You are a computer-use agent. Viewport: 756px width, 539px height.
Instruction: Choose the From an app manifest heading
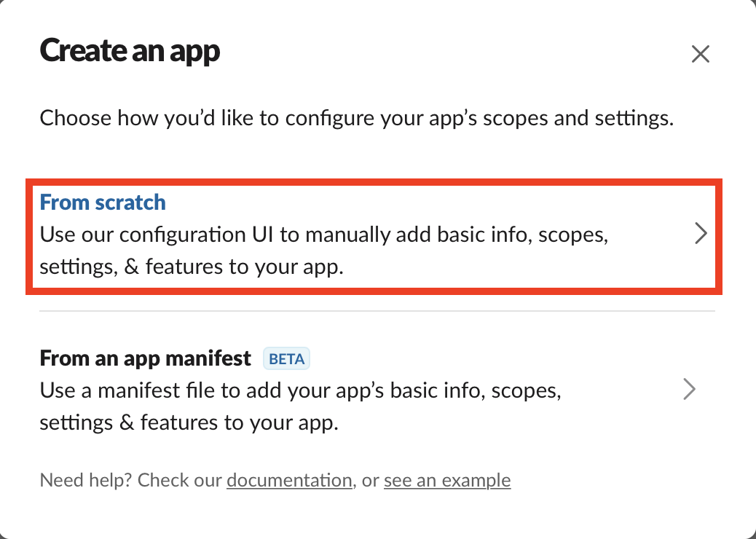coord(145,358)
